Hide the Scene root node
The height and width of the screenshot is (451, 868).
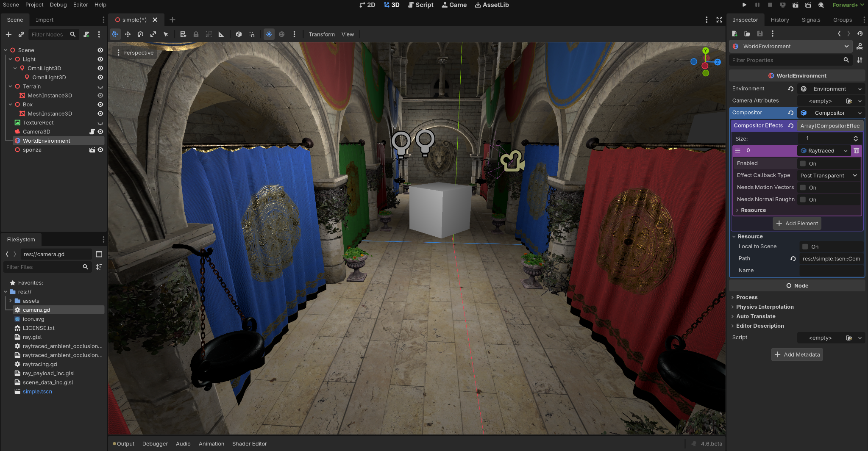(x=100, y=50)
